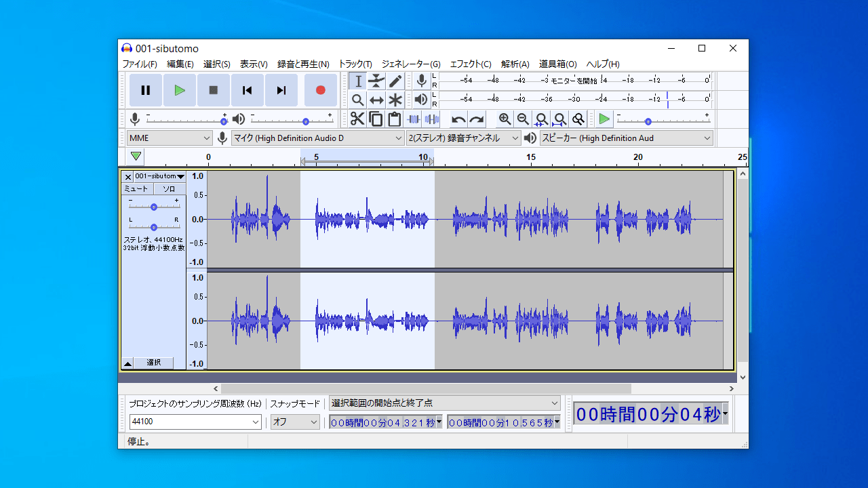Start playback with the green Play button
Screen dimensions: 868x488
point(180,90)
